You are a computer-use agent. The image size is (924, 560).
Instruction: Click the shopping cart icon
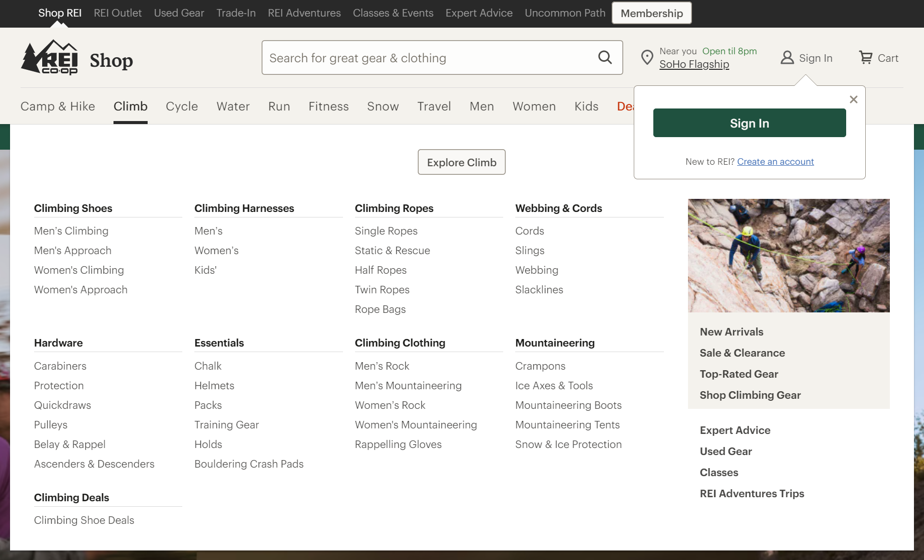point(866,58)
